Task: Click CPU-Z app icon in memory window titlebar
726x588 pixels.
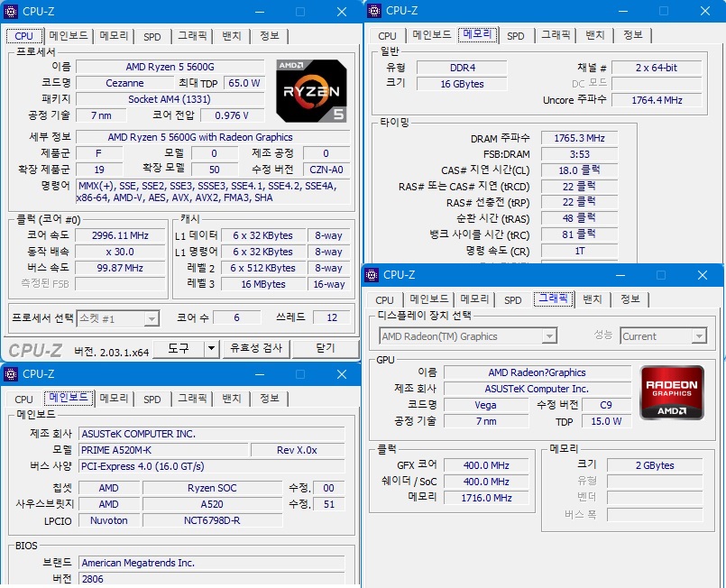Action: tap(374, 11)
